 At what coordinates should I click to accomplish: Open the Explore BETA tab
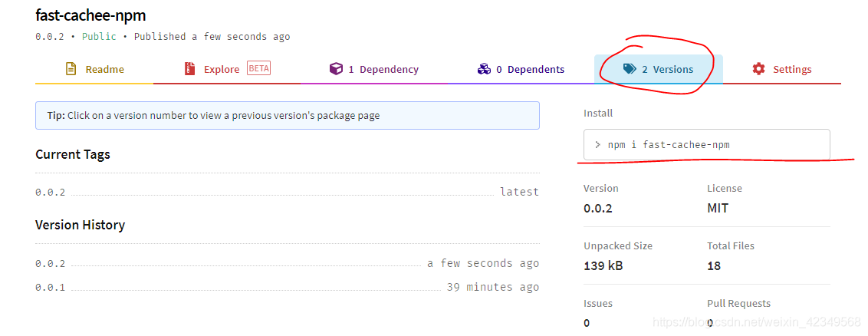pos(227,69)
